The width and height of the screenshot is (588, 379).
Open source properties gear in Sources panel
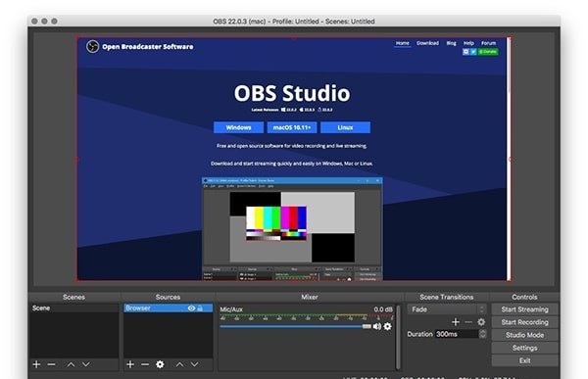(x=160, y=364)
